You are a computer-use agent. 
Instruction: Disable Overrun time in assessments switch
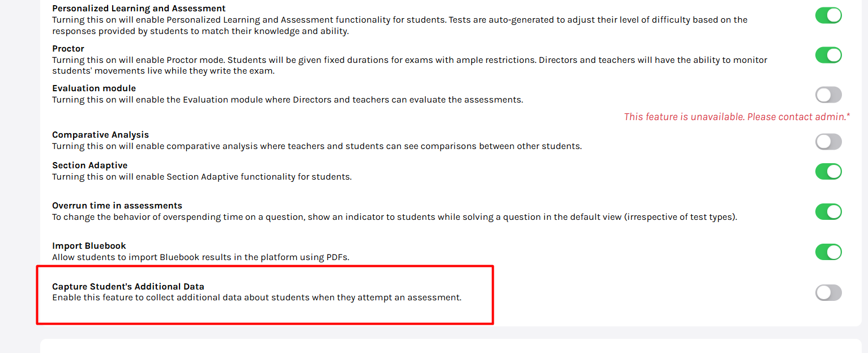(x=828, y=212)
